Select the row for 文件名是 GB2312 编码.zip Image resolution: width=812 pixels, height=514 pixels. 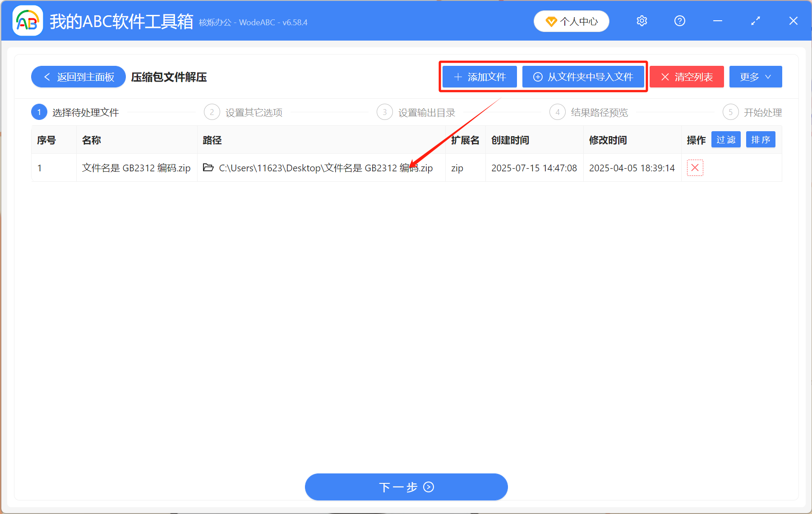click(x=135, y=168)
